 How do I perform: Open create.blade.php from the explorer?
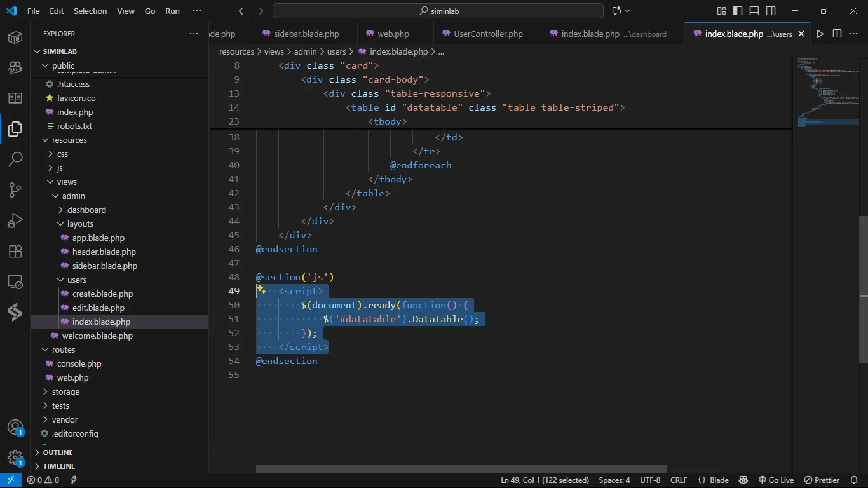click(102, 294)
